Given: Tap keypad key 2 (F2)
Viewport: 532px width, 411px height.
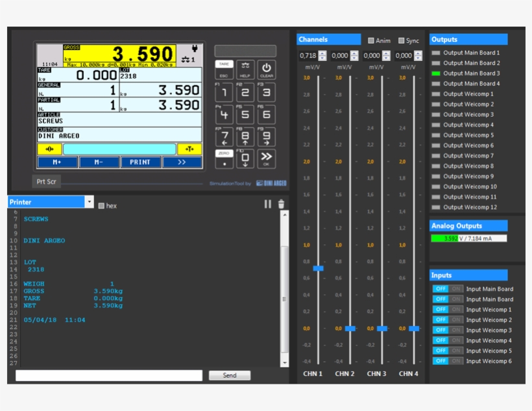Looking at the screenshot, I should pyautogui.click(x=245, y=92).
